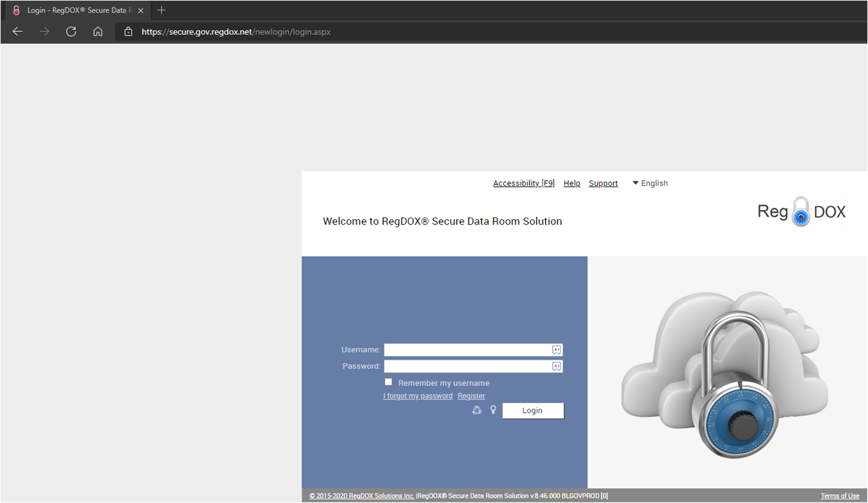
Task: Open the Accessibility [F9] link
Action: coord(524,183)
